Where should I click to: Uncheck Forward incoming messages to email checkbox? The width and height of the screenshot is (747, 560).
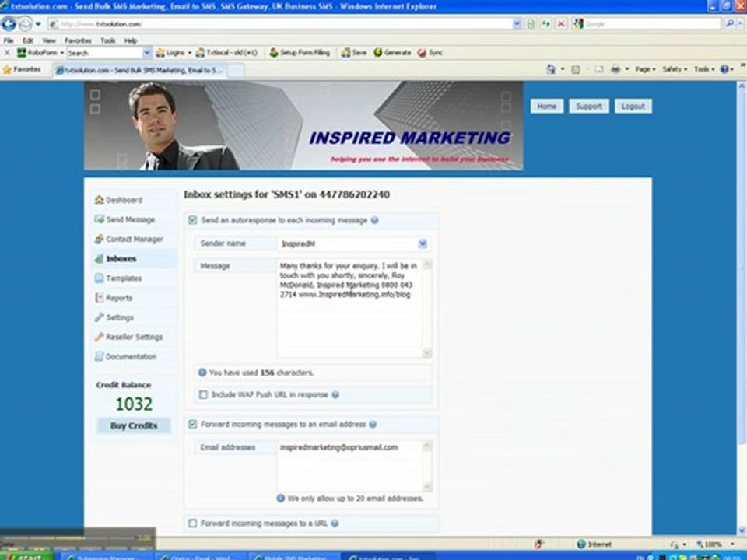coord(192,425)
